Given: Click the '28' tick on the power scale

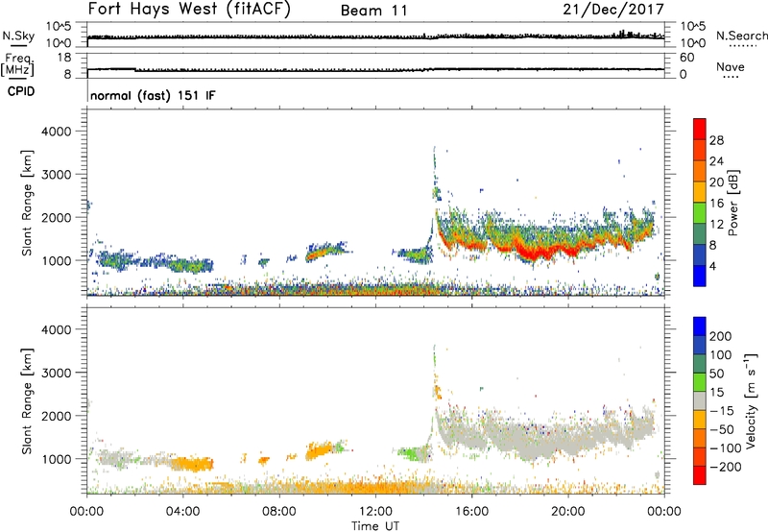Looking at the screenshot, I should tap(716, 140).
